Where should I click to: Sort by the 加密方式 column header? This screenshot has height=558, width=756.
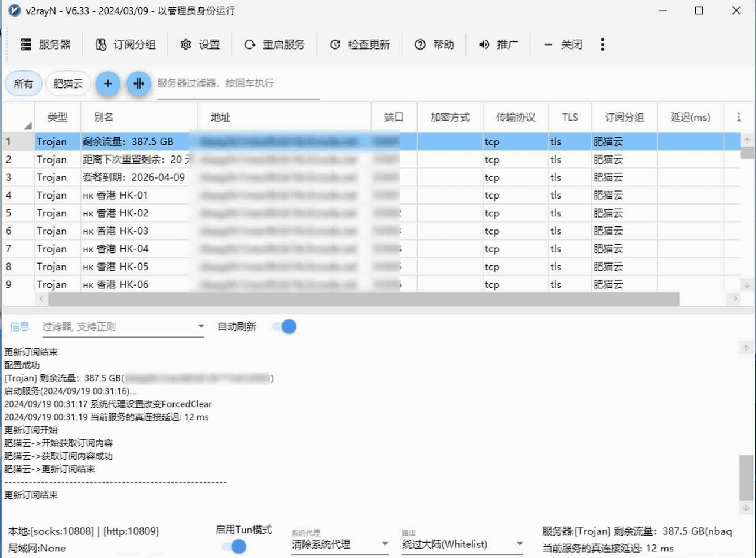pyautogui.click(x=450, y=117)
